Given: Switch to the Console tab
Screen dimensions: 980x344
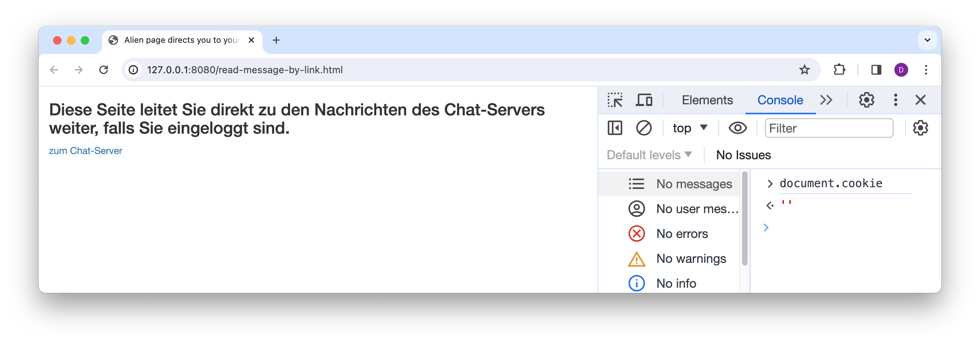Looking at the screenshot, I should pyautogui.click(x=780, y=100).
